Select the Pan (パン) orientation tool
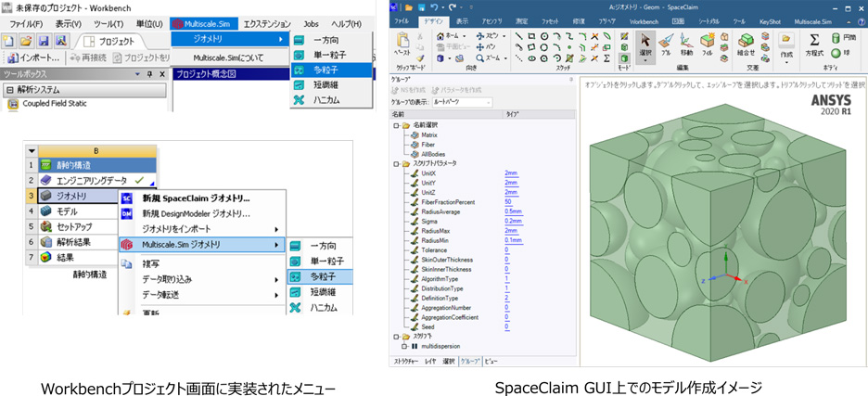The width and height of the screenshot is (868, 396). click(x=486, y=46)
